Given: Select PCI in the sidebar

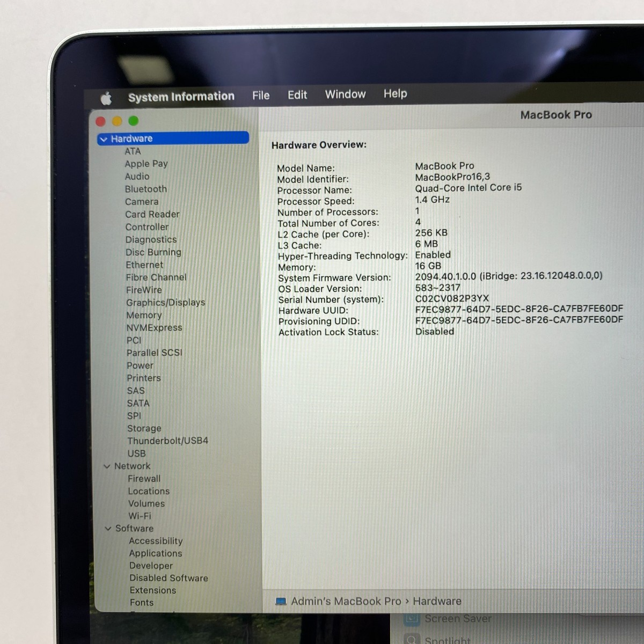Looking at the screenshot, I should click(134, 340).
